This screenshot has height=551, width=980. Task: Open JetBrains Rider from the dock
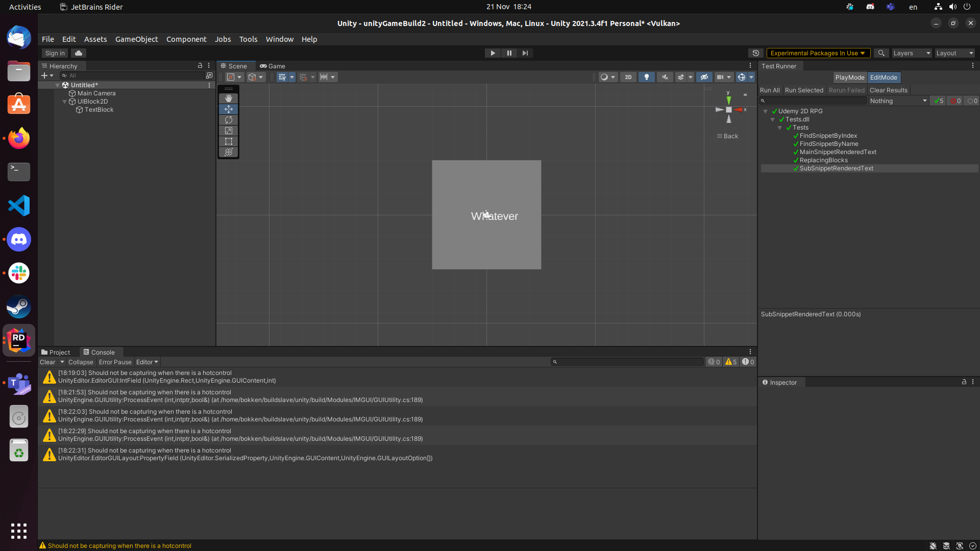18,340
